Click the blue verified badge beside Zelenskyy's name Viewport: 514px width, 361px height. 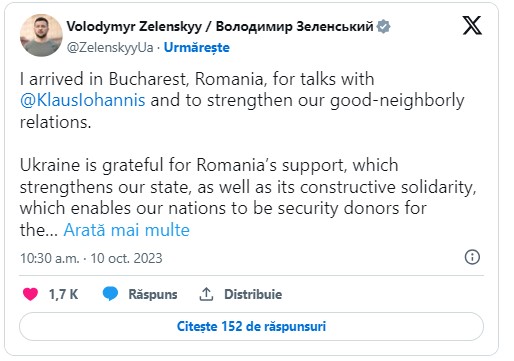click(x=383, y=26)
